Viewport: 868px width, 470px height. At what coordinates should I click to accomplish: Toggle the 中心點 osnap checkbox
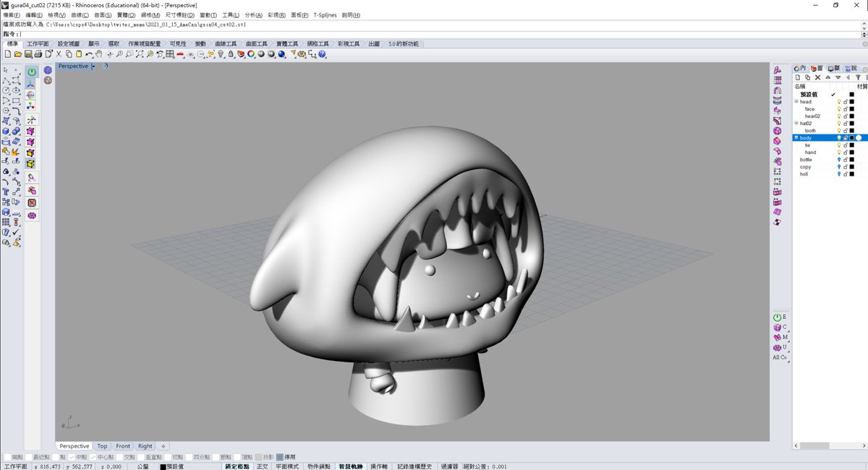93,457
